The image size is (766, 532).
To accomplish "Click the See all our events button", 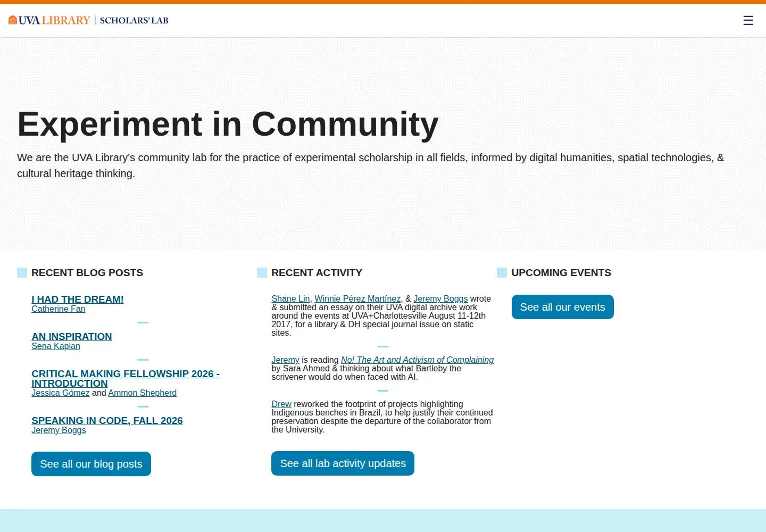I will coord(563,307).
